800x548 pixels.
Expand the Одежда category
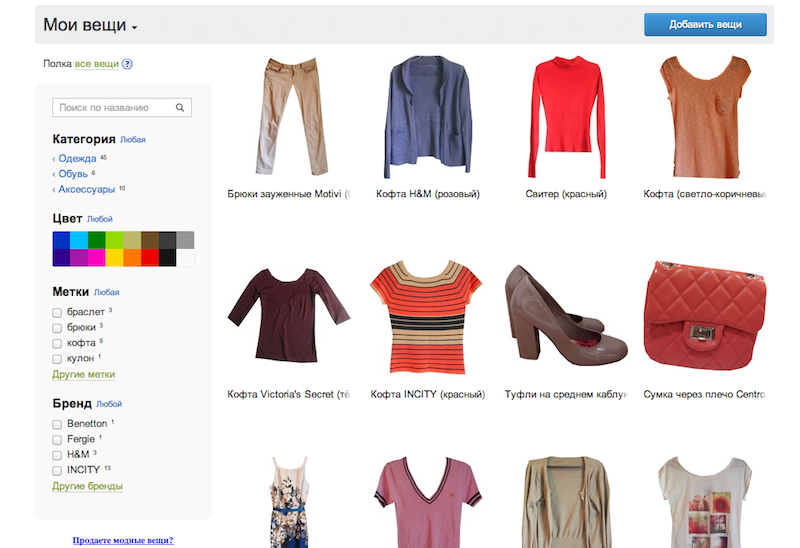[77, 158]
